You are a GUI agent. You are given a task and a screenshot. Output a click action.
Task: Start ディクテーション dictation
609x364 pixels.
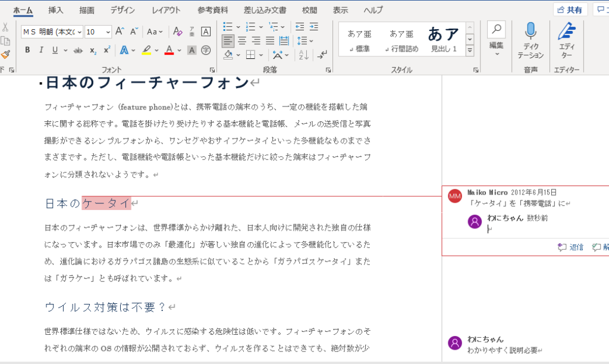pyautogui.click(x=530, y=40)
